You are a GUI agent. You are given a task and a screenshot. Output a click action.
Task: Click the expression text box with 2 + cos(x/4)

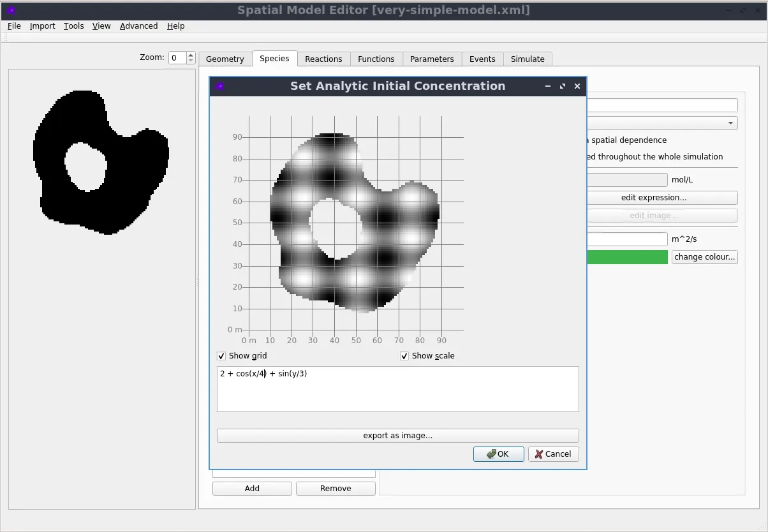coord(398,389)
